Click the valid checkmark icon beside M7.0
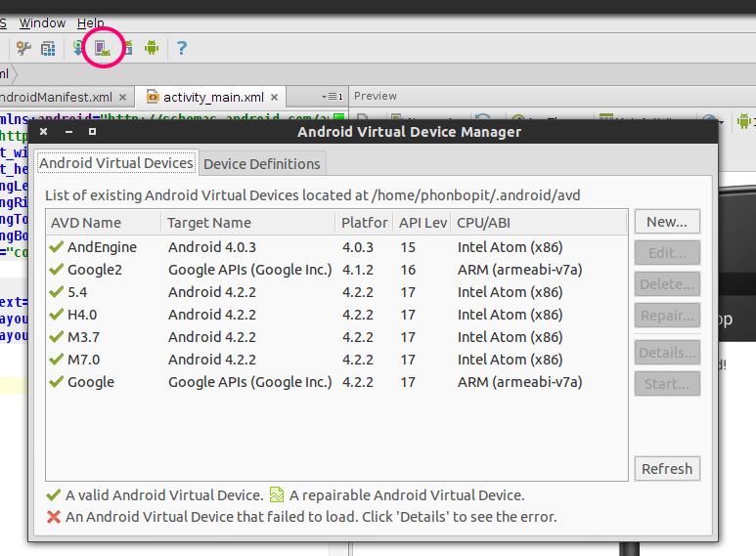 click(57, 359)
